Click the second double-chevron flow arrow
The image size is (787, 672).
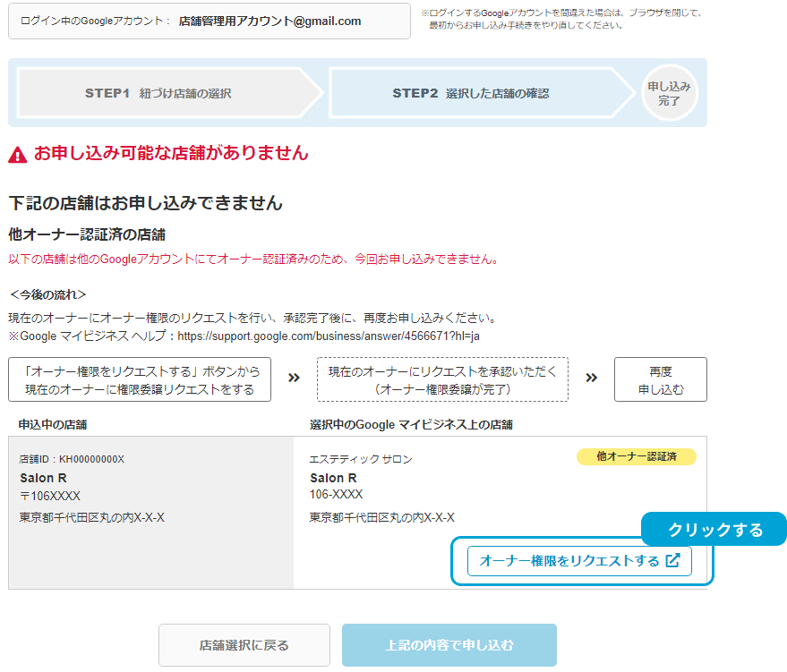[591, 378]
